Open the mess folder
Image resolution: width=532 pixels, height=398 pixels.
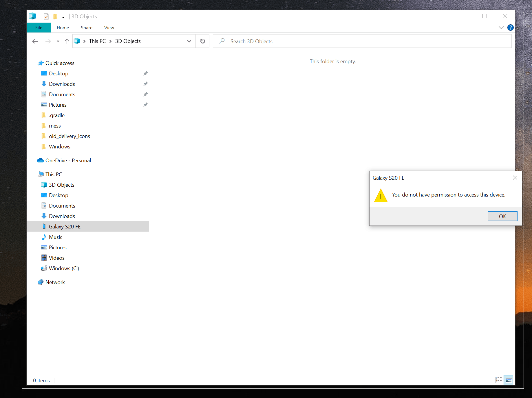tap(55, 126)
